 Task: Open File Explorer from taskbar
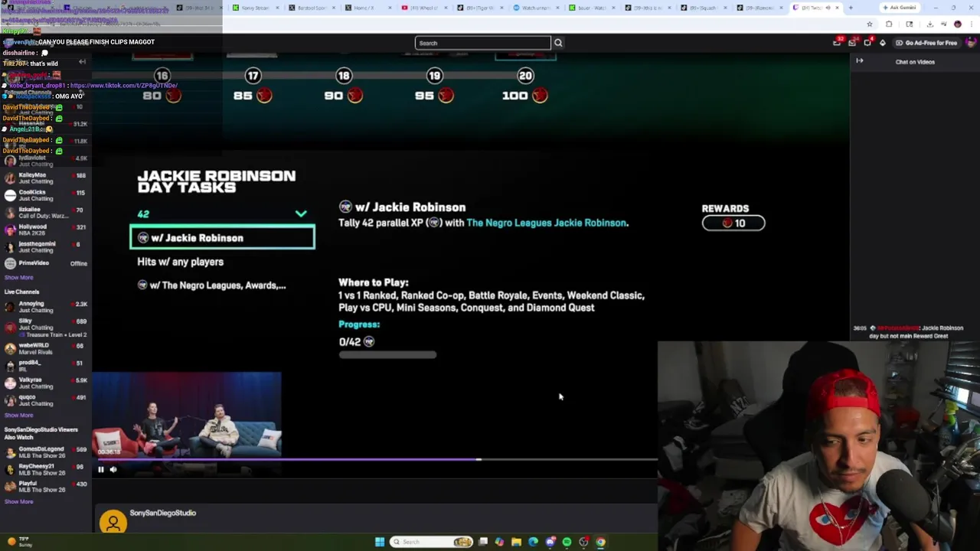point(516,542)
